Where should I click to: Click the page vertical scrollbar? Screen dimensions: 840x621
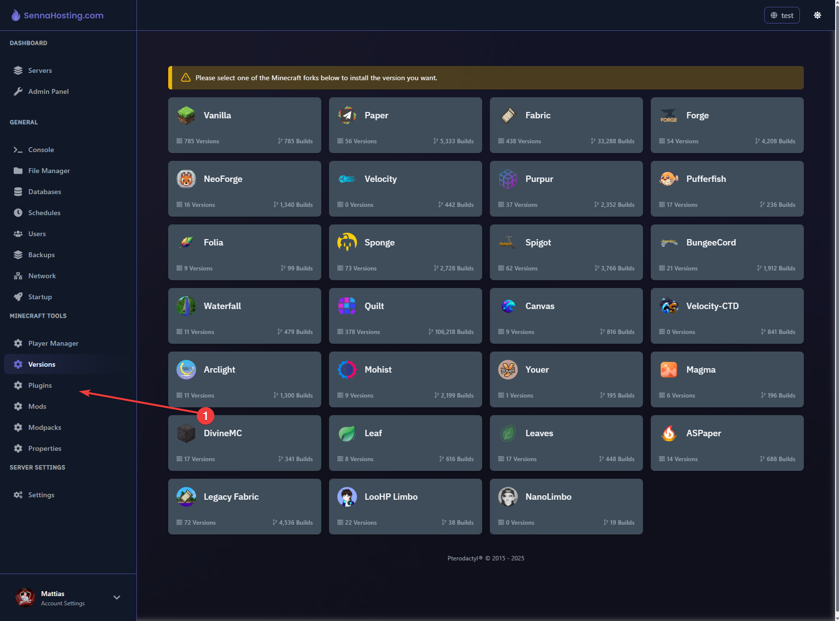click(x=837, y=293)
